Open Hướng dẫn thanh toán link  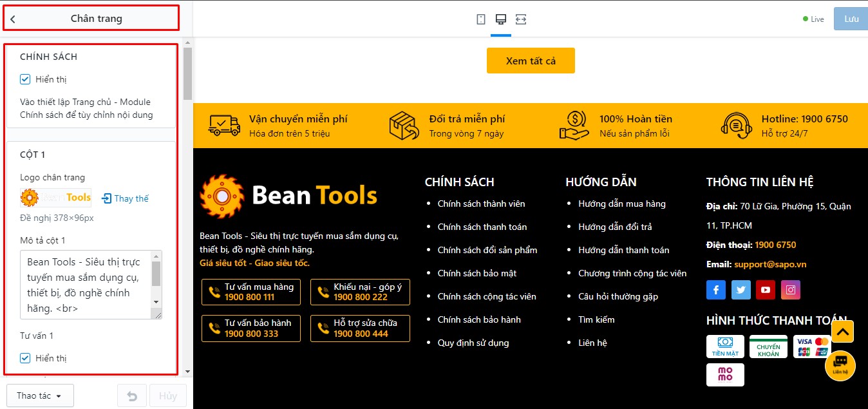coord(624,250)
